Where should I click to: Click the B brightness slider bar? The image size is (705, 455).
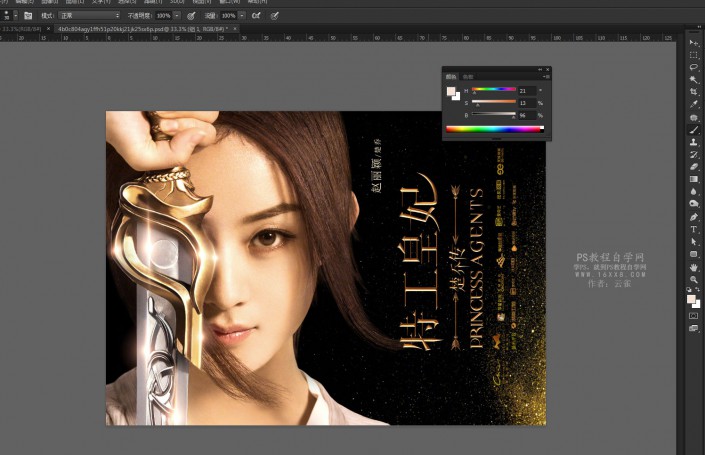click(x=494, y=114)
